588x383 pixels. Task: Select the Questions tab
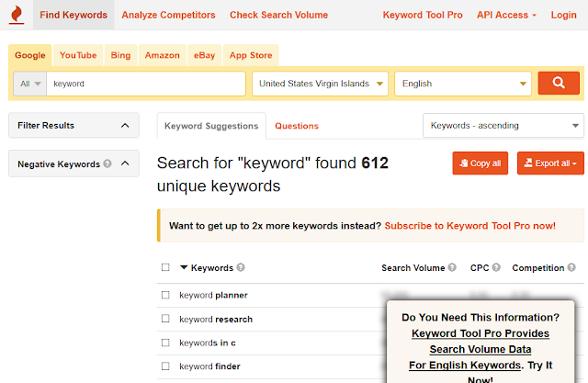pyautogui.click(x=297, y=126)
